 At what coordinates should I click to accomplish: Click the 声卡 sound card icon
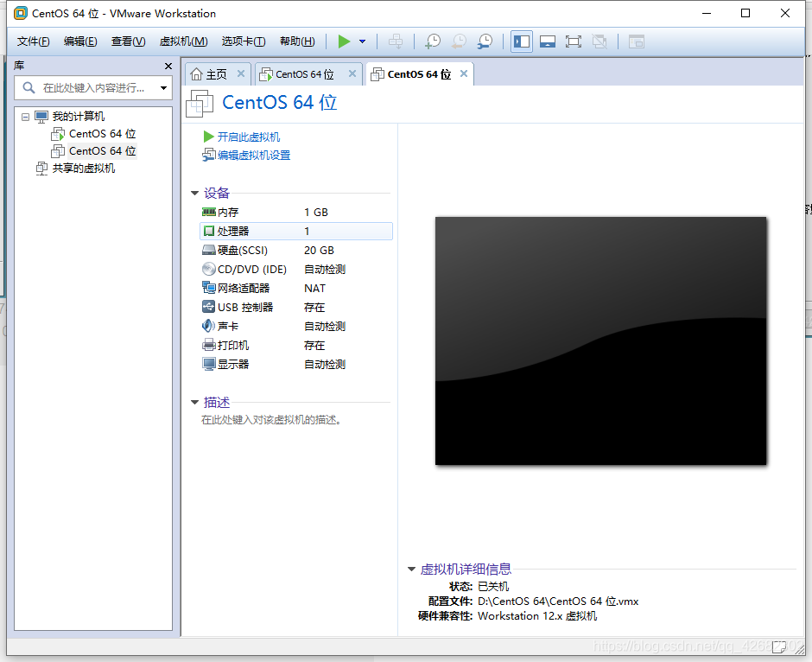pos(209,326)
